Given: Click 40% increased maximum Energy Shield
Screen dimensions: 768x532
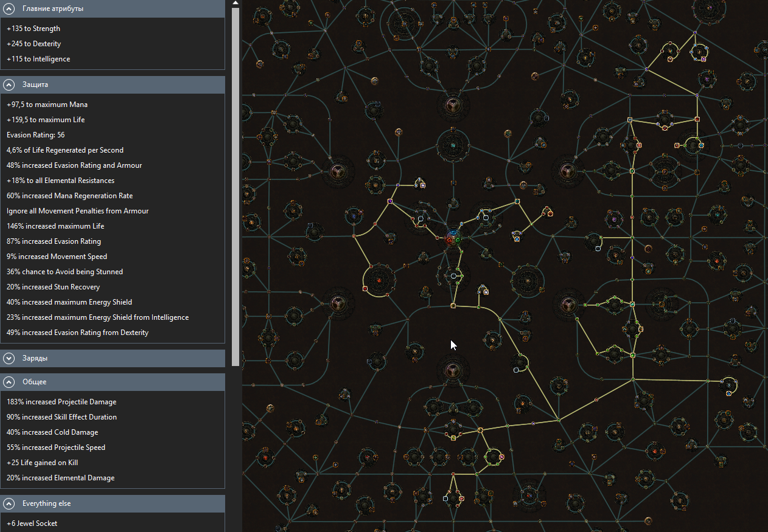Looking at the screenshot, I should point(69,302).
